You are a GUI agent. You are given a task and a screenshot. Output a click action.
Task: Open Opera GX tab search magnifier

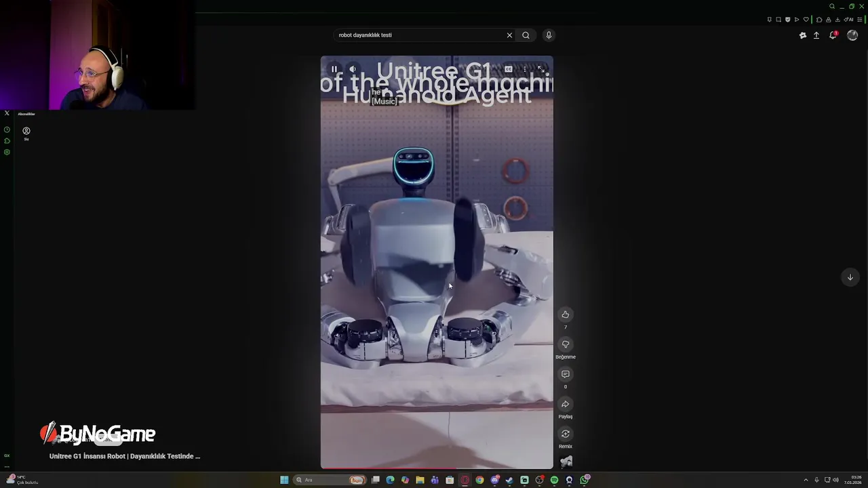coord(832,6)
